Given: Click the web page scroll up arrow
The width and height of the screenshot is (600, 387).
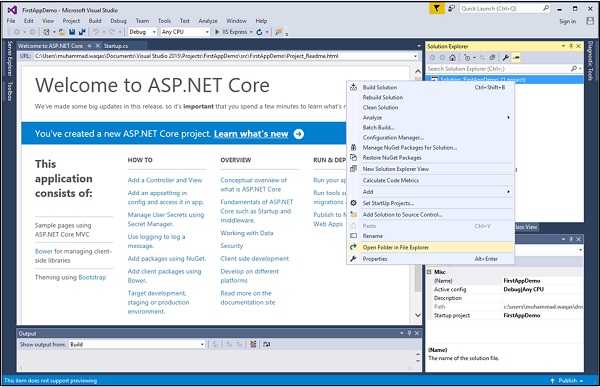Looking at the screenshot, I should 417,71.
